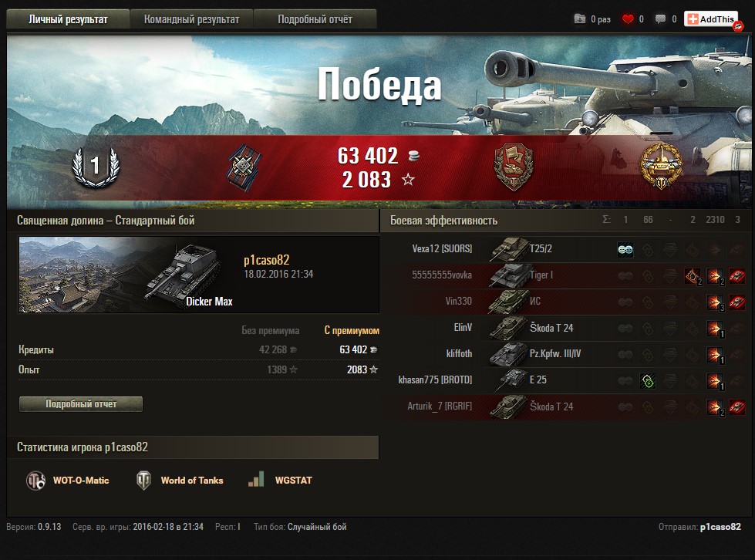
Task: Click the p1caso82 sender link at bottom
Action: point(720,527)
